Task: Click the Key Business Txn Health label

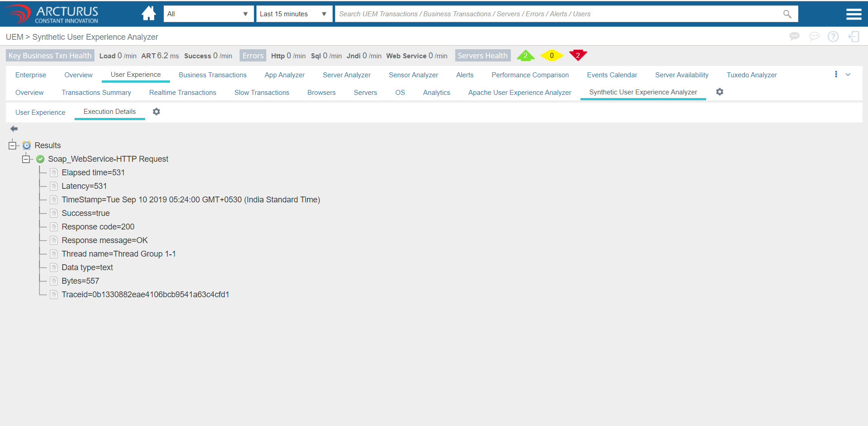Action: [x=50, y=56]
